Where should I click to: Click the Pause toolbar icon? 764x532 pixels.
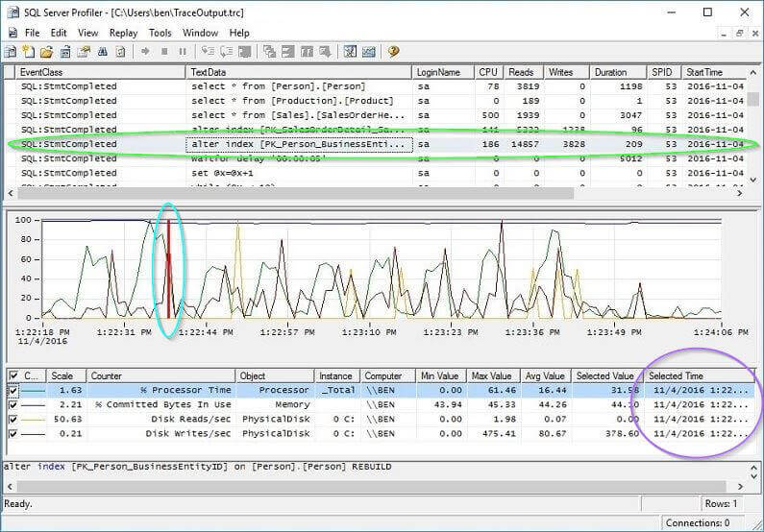pyautogui.click(x=183, y=52)
